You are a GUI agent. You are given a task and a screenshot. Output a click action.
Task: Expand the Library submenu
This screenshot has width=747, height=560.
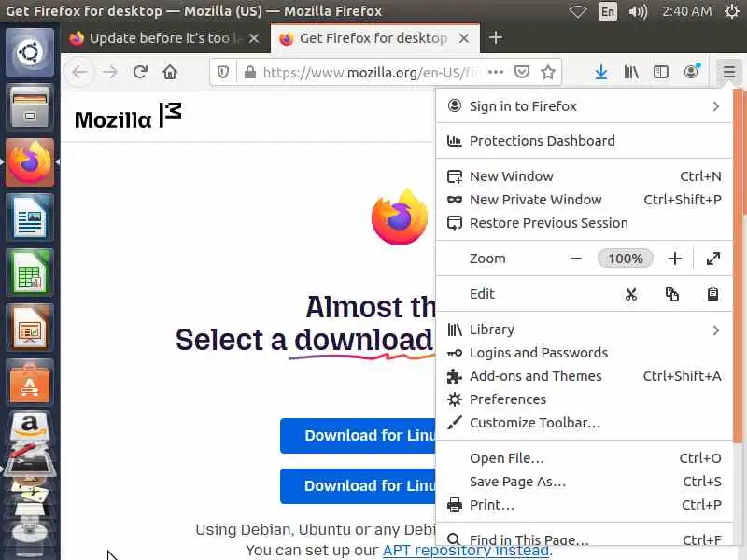pos(585,329)
